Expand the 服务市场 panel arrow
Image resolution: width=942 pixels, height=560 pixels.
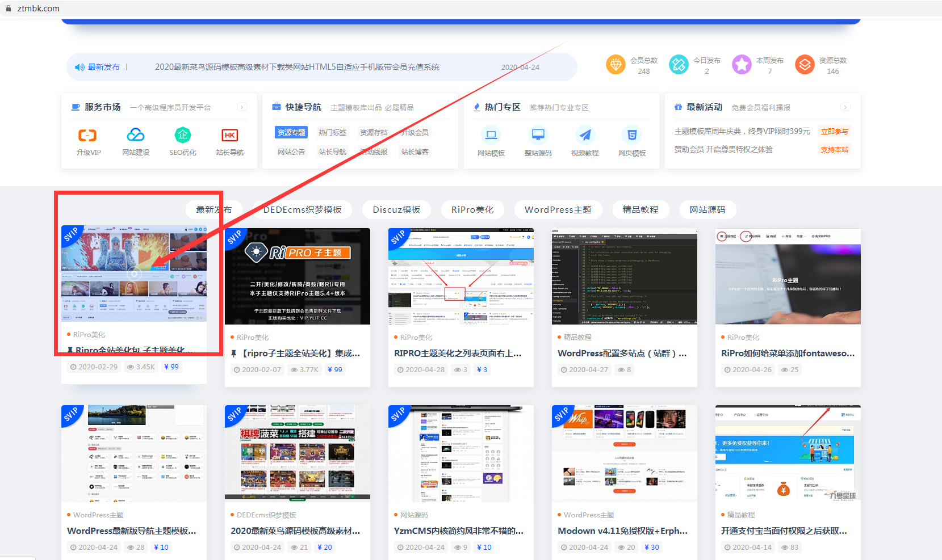tap(242, 107)
